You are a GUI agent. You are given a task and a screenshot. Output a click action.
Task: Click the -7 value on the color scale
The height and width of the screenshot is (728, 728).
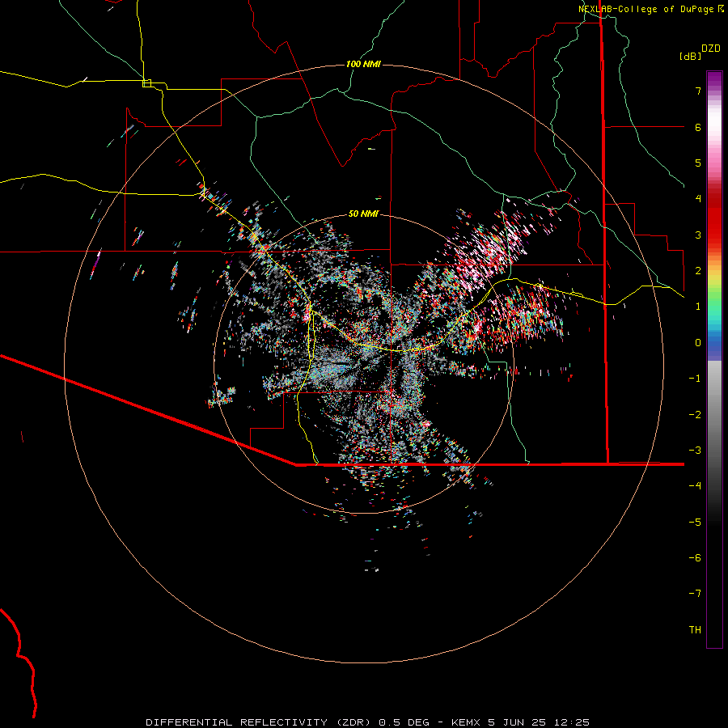(x=695, y=594)
